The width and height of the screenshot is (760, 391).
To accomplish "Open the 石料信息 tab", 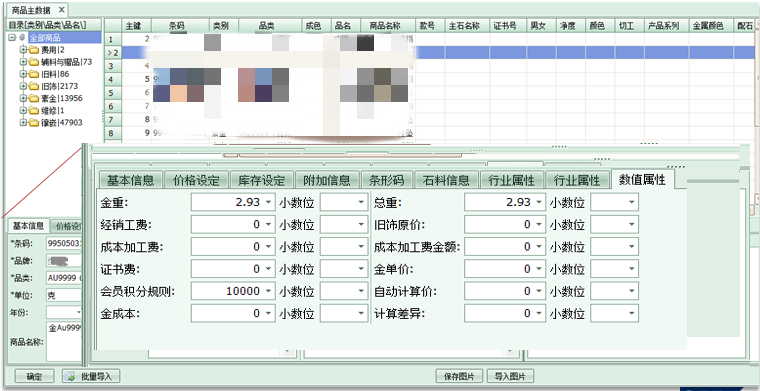I will tap(446, 180).
